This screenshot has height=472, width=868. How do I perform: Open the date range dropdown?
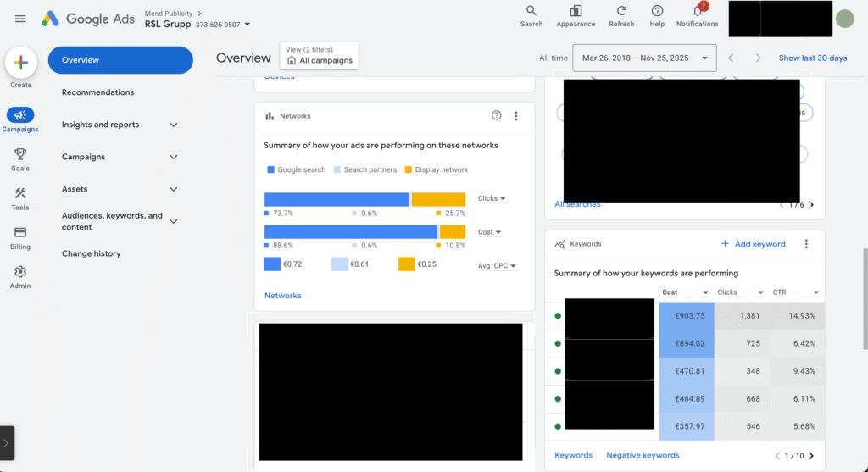point(644,58)
